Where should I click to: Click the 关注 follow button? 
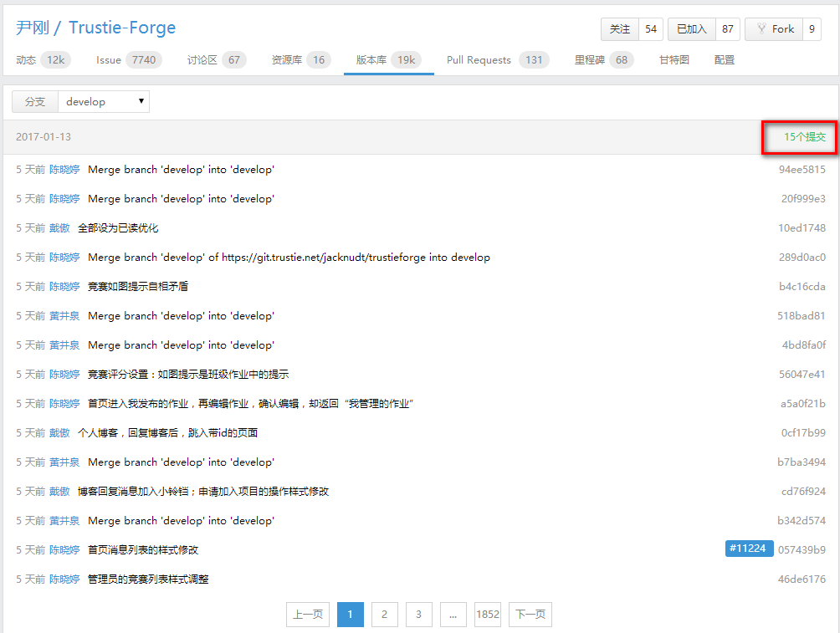click(620, 29)
